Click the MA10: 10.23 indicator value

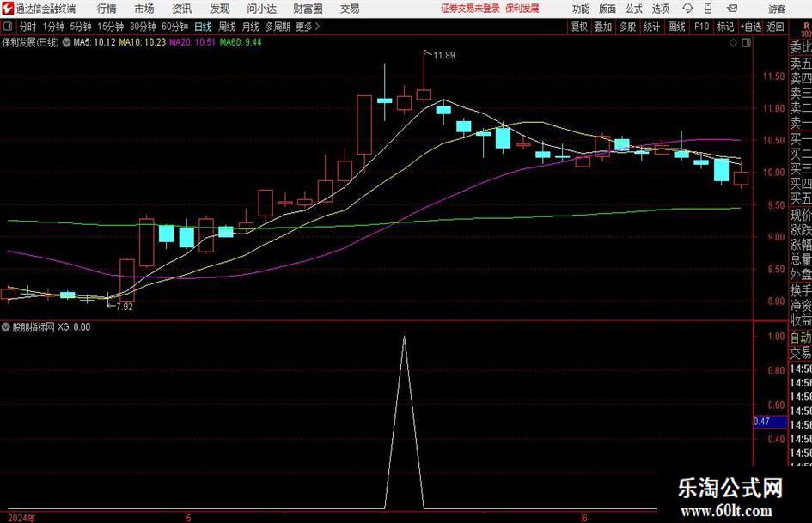tap(143, 42)
